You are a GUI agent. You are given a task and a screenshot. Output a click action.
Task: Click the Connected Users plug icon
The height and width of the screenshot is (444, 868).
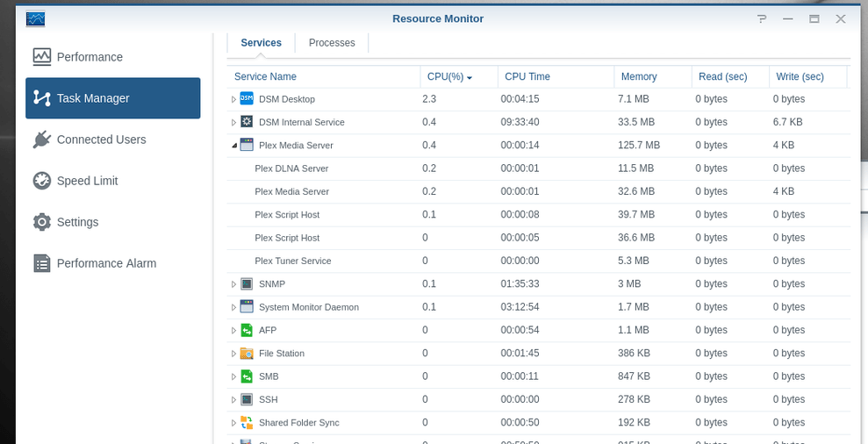tap(42, 140)
